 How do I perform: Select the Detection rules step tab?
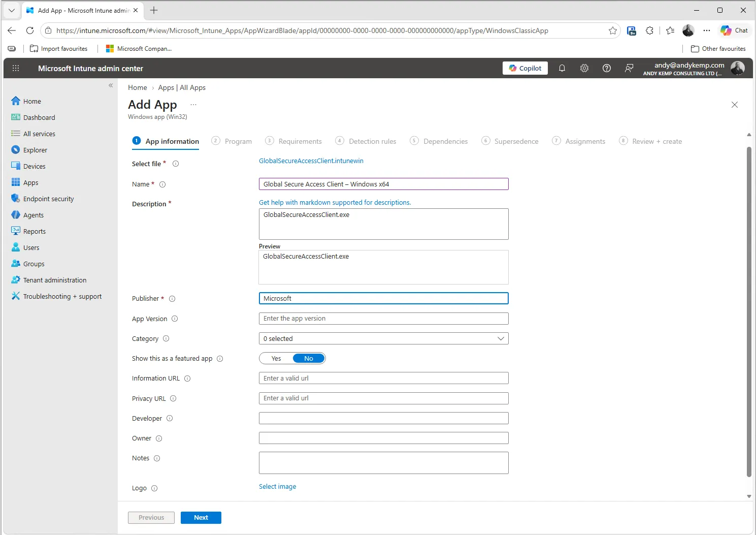point(366,141)
